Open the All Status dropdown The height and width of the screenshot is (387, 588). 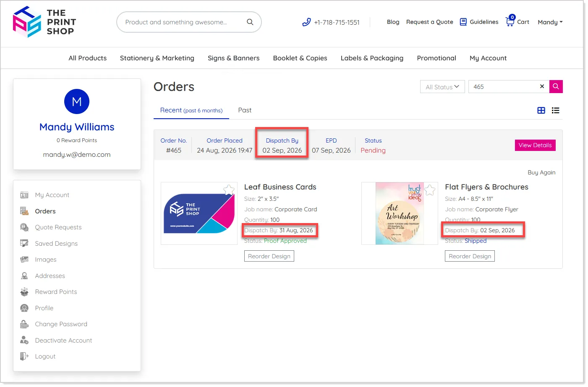[x=442, y=87]
